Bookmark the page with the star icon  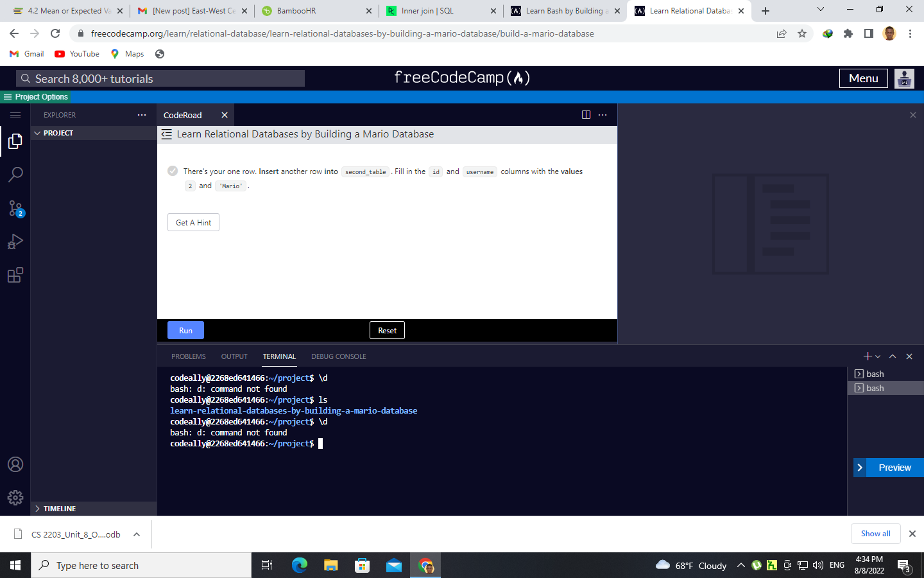tap(802, 33)
